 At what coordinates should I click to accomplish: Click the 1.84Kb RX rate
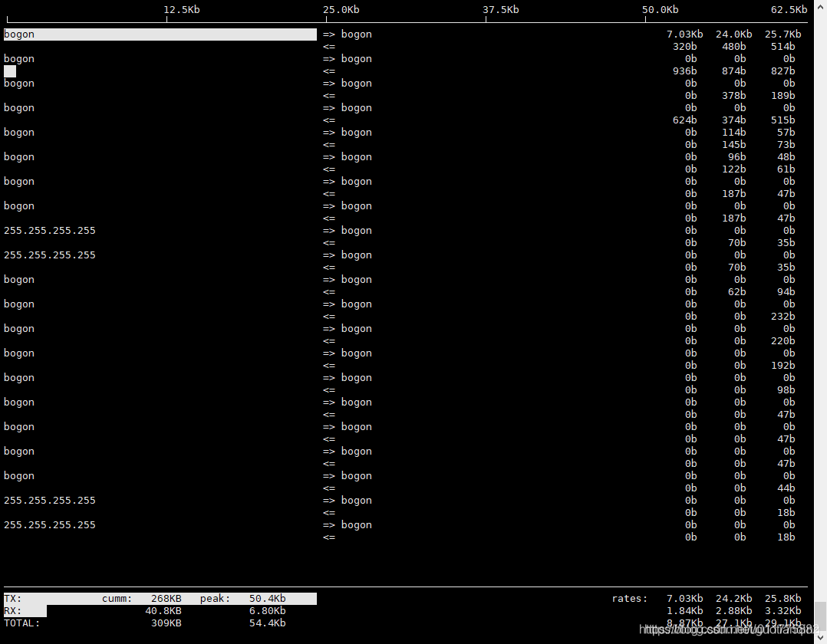684,611
